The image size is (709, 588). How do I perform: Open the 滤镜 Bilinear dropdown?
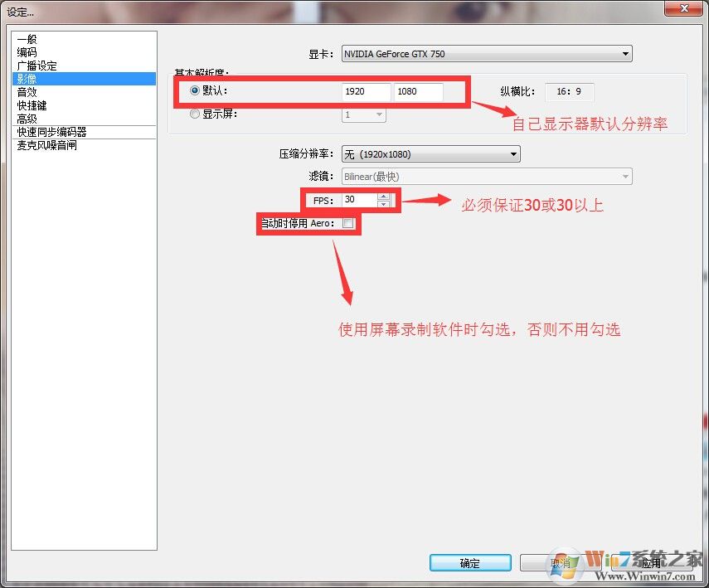487,177
